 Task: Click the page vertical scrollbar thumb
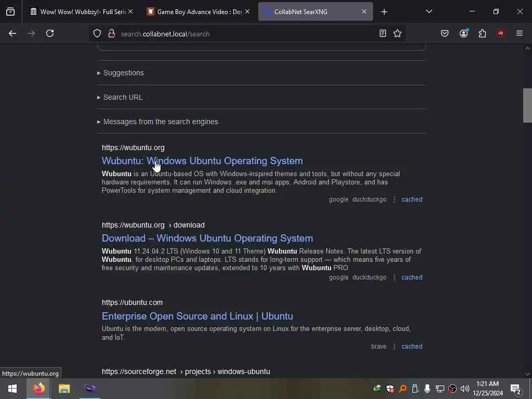pyautogui.click(x=527, y=105)
